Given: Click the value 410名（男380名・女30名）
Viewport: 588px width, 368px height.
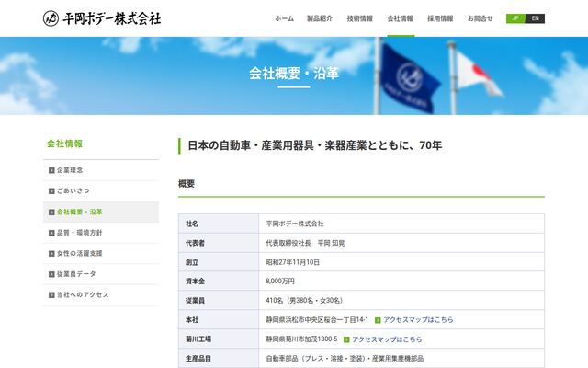Looking at the screenshot, I should coord(304,301).
